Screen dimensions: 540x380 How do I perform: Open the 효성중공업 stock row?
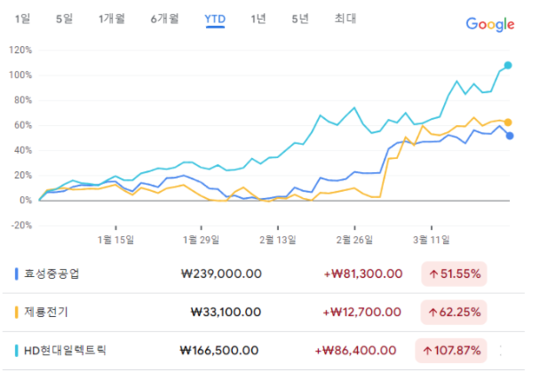[x=263, y=274]
